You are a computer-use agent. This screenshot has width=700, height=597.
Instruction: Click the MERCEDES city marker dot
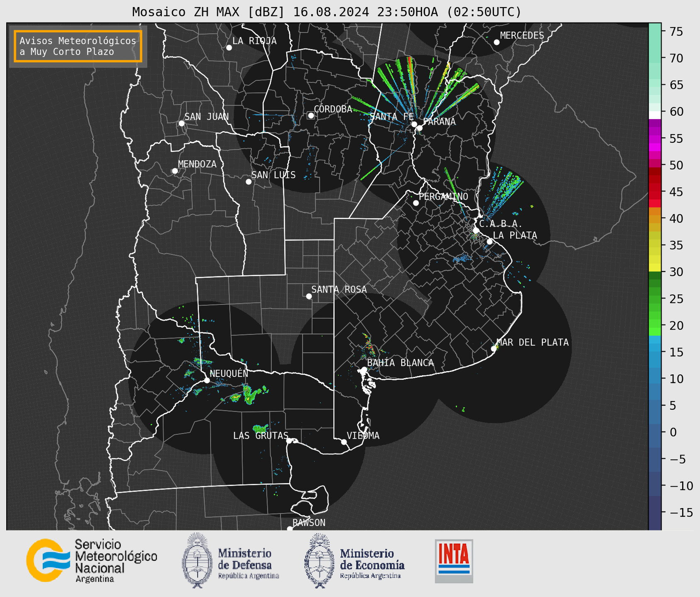click(x=497, y=42)
